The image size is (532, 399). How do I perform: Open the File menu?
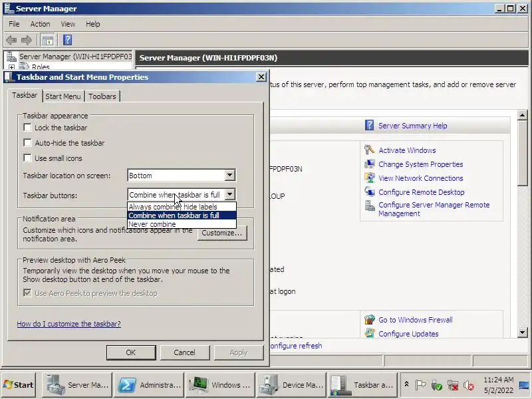coord(14,24)
